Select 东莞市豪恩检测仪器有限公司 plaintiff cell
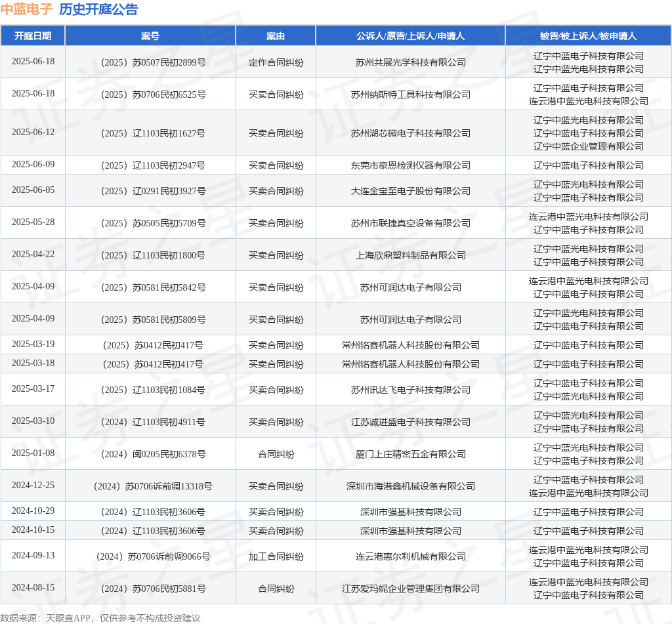Image resolution: width=672 pixels, height=624 pixels. [x=410, y=165]
